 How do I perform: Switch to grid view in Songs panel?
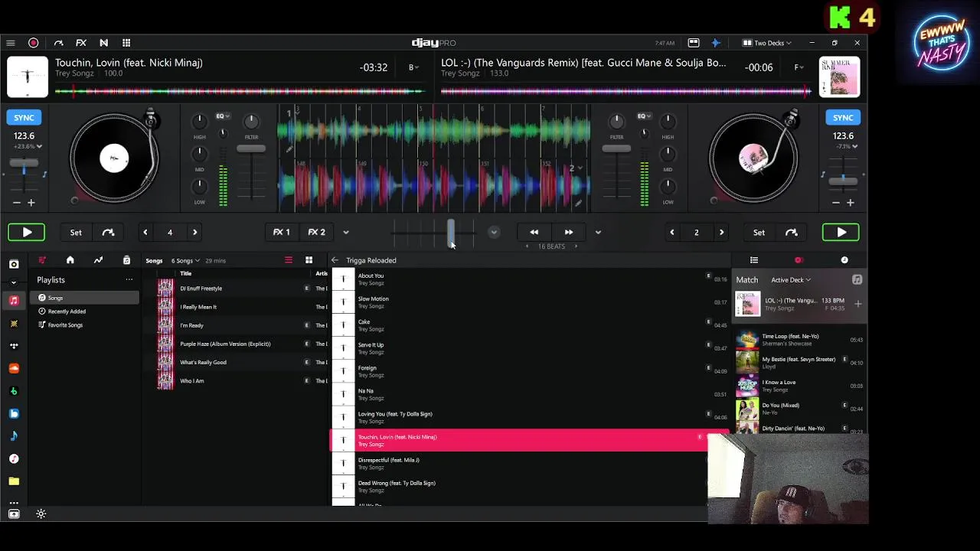pos(309,260)
